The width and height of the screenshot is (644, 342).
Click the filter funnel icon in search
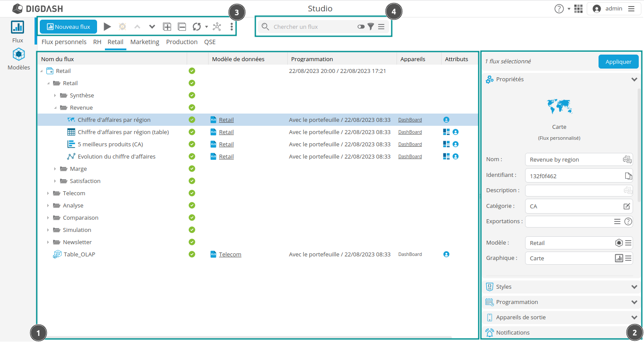pos(371,27)
